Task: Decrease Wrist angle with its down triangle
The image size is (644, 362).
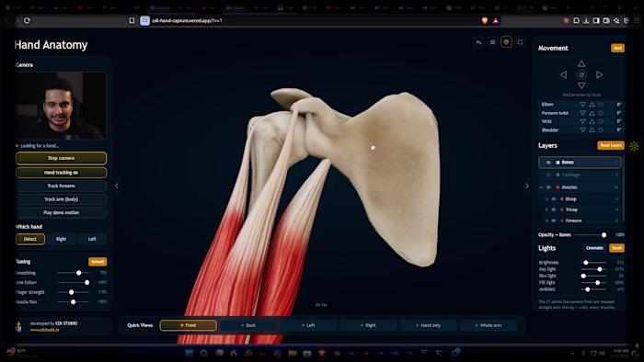Action: click(582, 121)
